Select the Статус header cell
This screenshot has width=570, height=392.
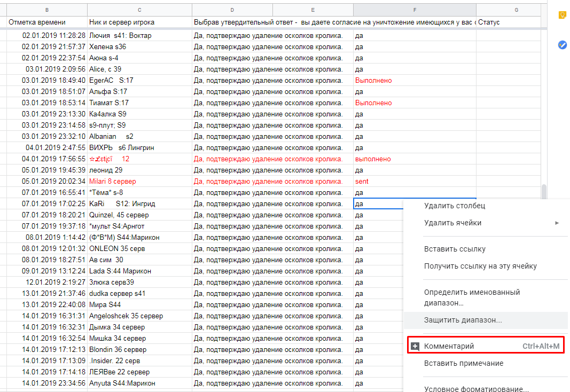[507, 22]
